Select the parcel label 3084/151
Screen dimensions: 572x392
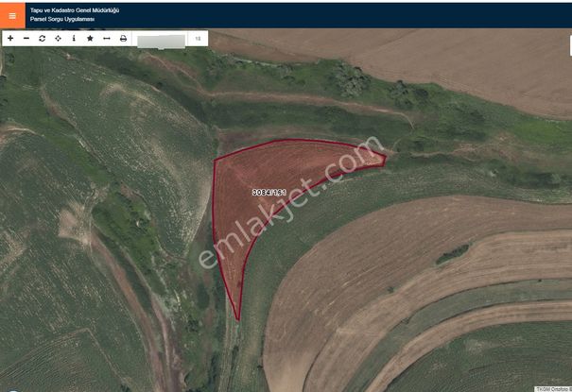point(269,192)
